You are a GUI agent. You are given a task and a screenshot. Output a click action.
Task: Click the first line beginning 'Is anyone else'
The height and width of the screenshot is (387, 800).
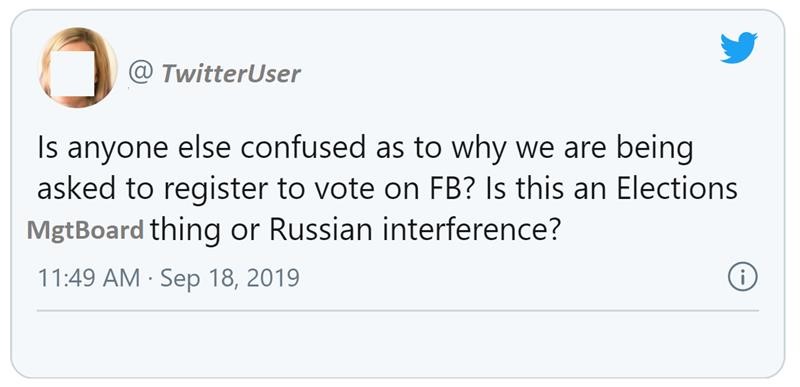[x=365, y=149]
